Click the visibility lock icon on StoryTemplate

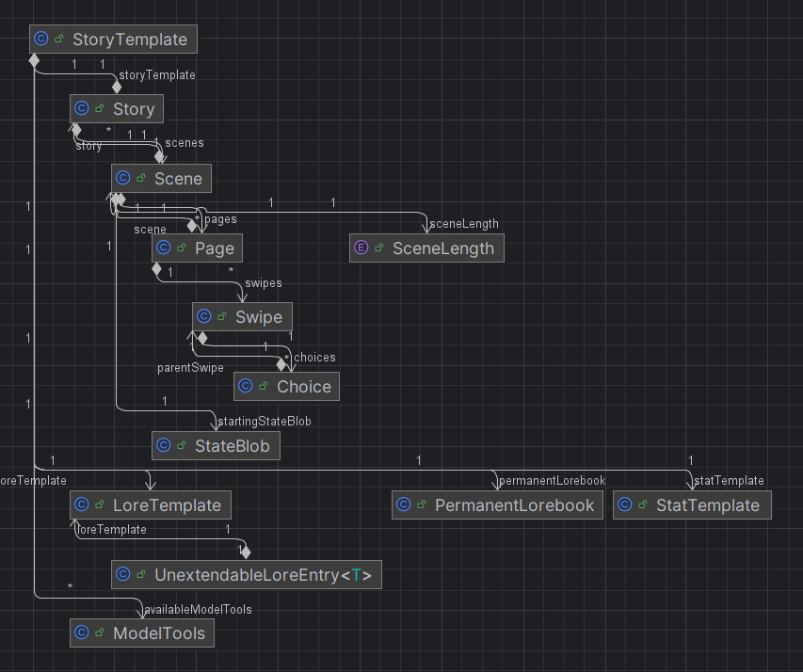click(x=59, y=39)
